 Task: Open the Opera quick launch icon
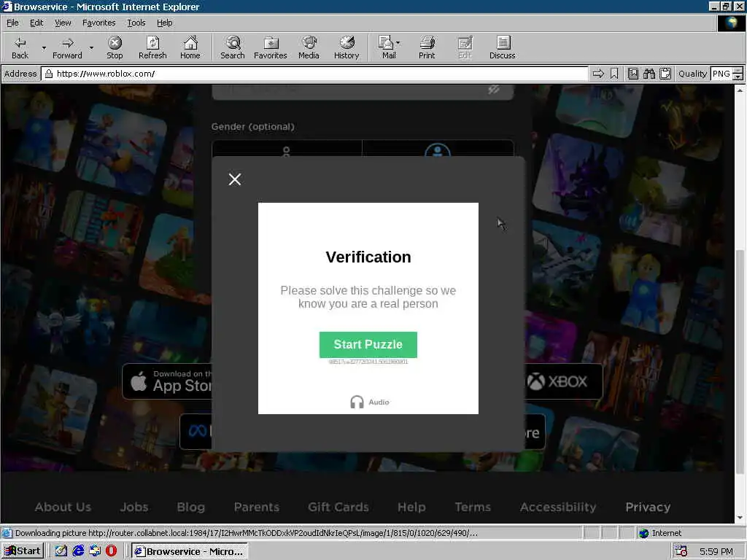(x=111, y=551)
